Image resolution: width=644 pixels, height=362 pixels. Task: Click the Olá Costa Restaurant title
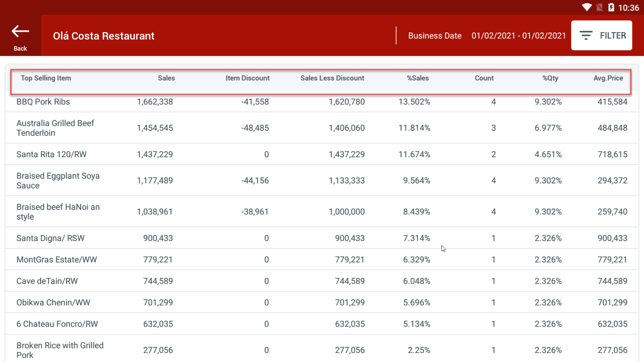pos(104,36)
